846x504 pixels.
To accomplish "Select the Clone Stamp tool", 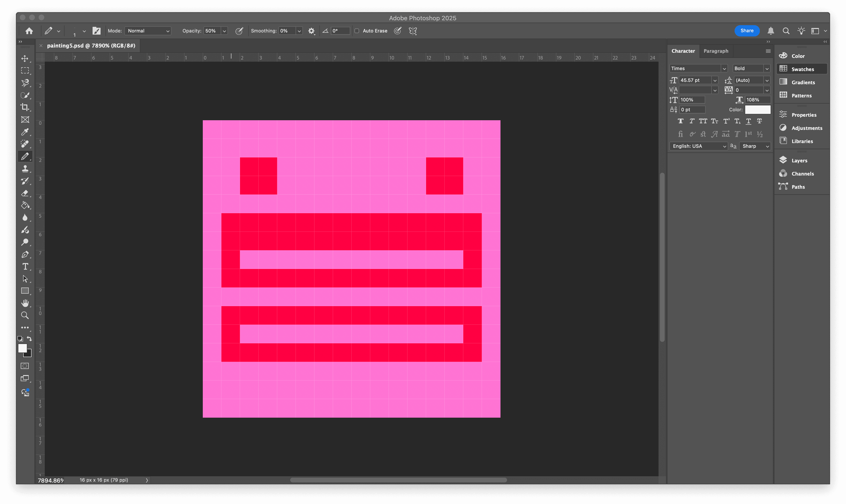I will (25, 168).
